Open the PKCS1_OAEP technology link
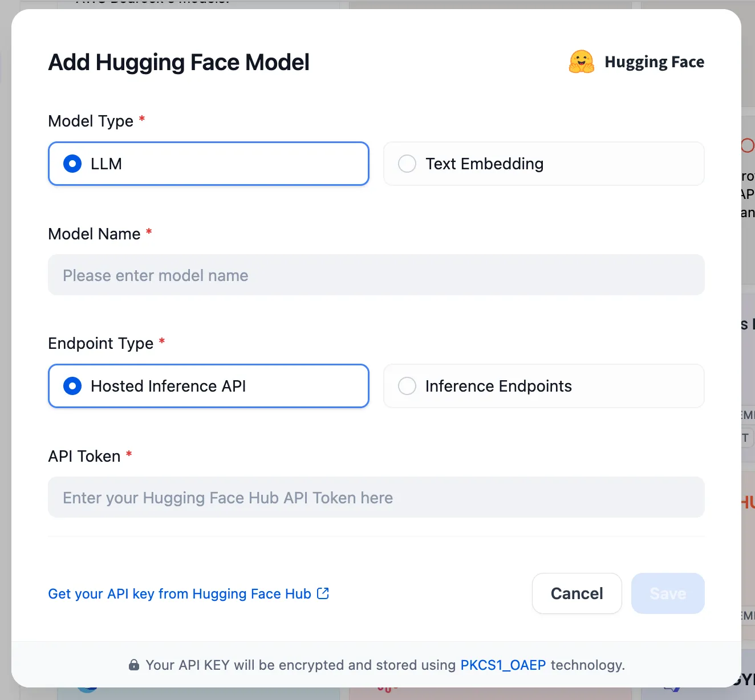 click(502, 665)
